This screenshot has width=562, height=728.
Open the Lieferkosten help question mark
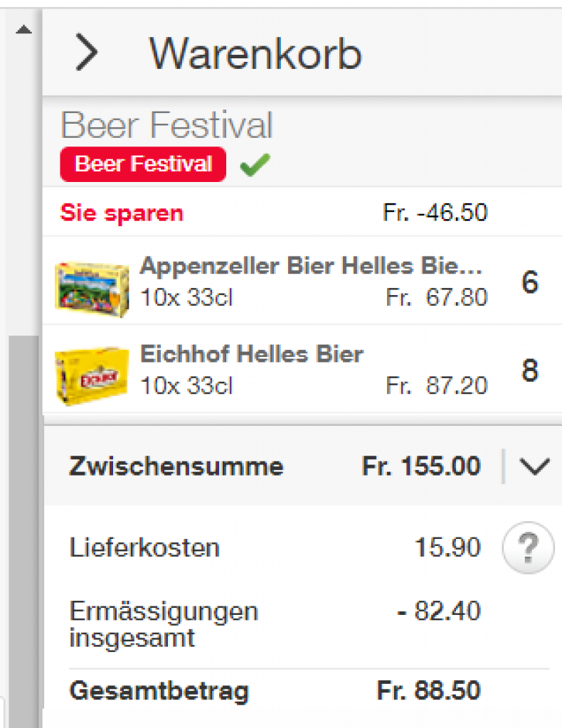click(x=528, y=547)
